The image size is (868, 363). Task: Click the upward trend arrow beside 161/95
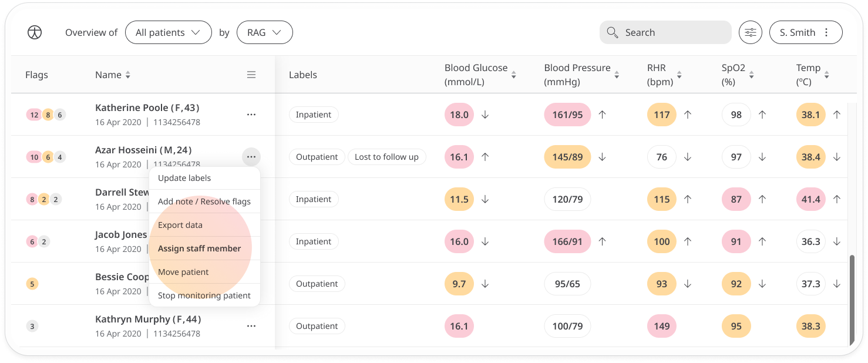pos(601,115)
